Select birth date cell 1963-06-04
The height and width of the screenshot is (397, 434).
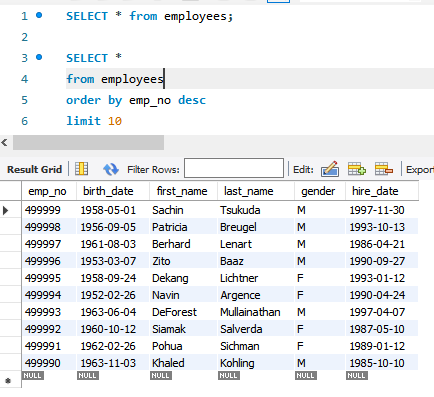click(x=113, y=312)
